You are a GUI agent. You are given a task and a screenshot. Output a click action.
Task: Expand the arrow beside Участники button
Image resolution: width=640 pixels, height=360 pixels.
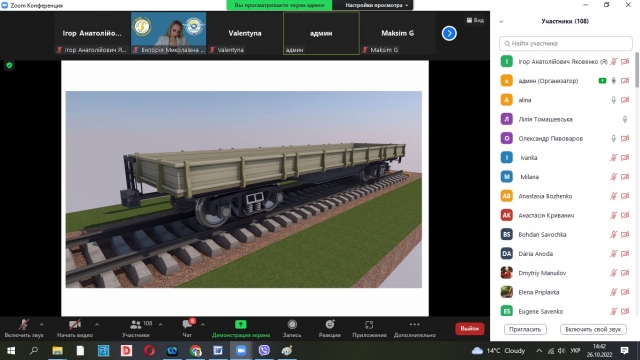click(x=160, y=324)
